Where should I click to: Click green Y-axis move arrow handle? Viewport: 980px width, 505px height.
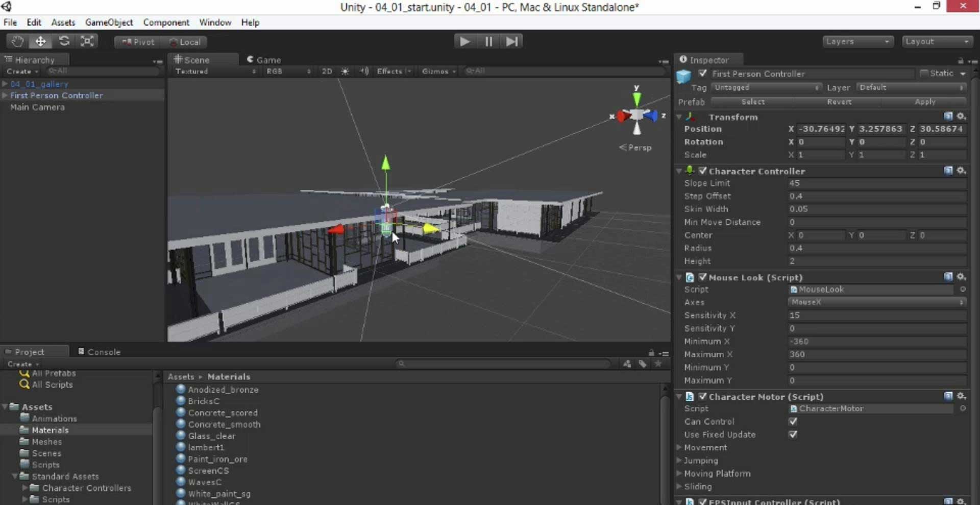click(386, 163)
